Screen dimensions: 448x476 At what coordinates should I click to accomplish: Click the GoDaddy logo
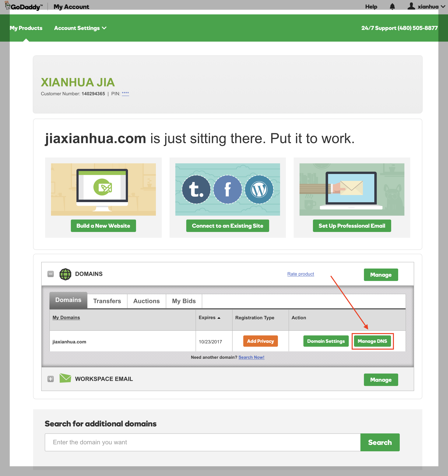[24, 6]
